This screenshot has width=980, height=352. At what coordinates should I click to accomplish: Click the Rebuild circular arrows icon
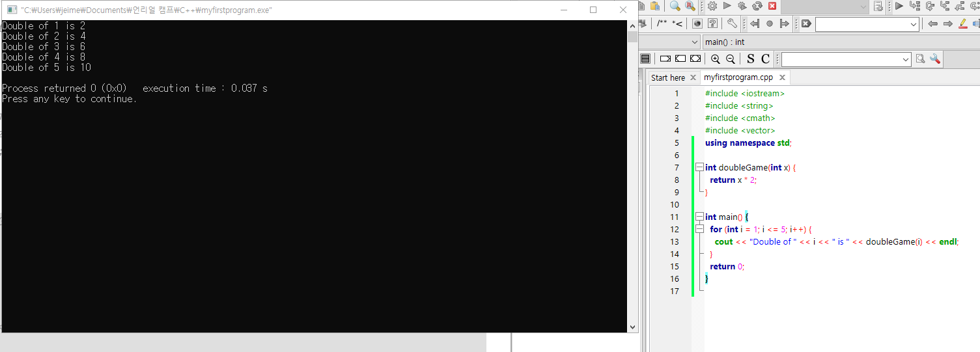coord(757,6)
